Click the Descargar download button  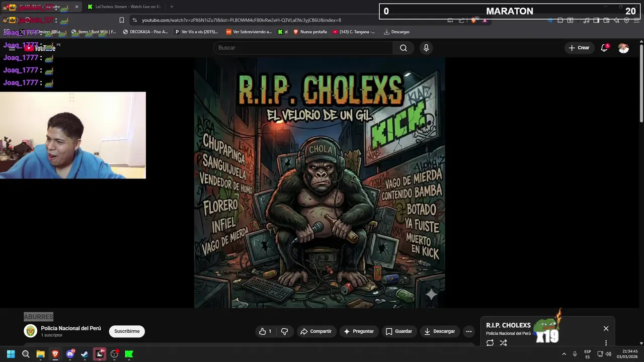[x=439, y=331]
